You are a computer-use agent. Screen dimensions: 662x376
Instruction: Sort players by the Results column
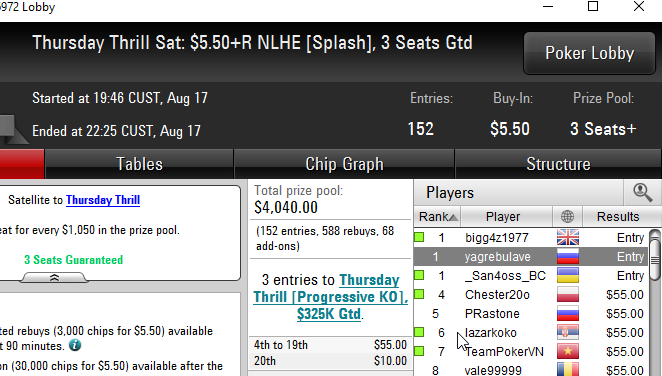click(618, 216)
